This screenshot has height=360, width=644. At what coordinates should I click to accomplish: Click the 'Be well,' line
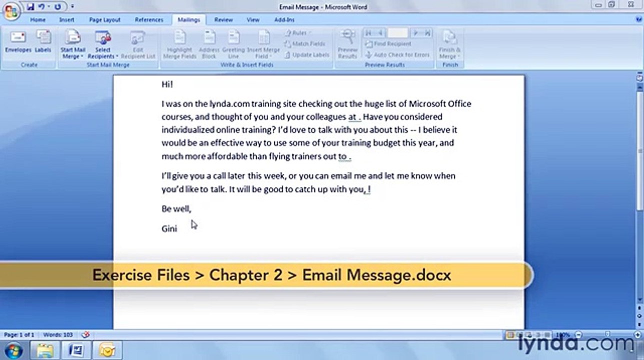click(x=176, y=209)
